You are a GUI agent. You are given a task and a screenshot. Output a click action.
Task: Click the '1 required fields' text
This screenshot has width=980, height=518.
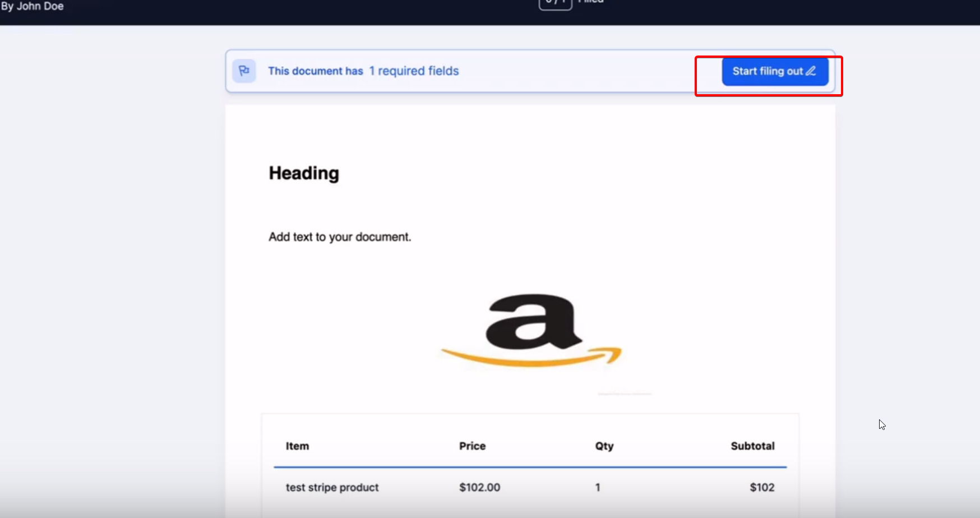414,71
